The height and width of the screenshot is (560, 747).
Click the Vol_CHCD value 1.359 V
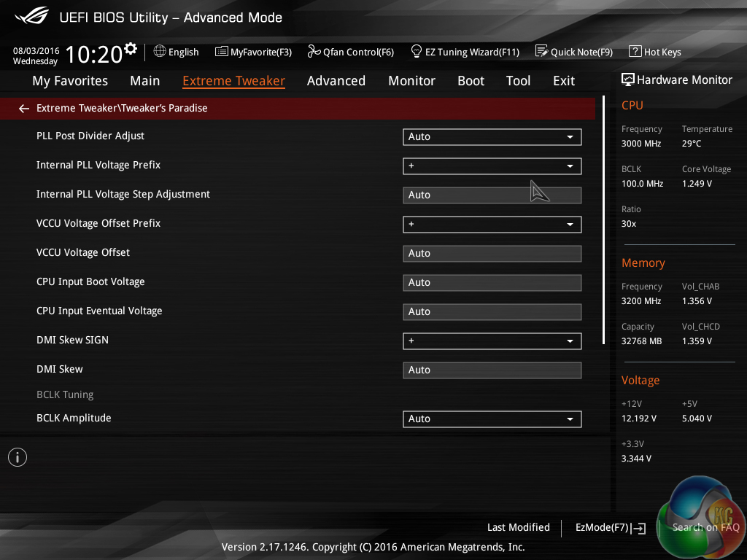pos(697,341)
